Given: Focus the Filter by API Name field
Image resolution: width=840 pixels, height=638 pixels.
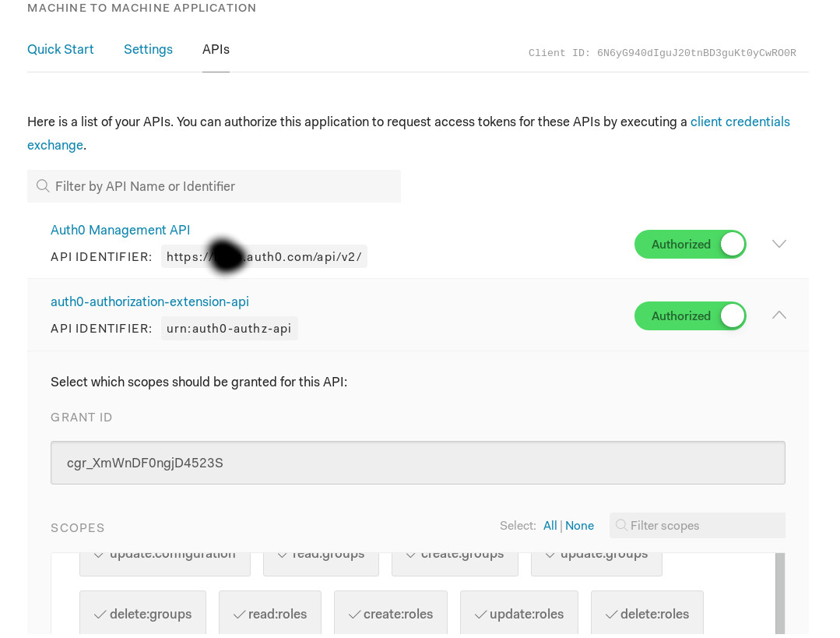Looking at the screenshot, I should click(214, 186).
